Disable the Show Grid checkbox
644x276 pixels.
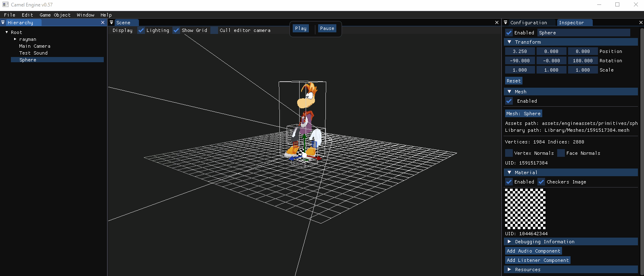[x=176, y=30]
